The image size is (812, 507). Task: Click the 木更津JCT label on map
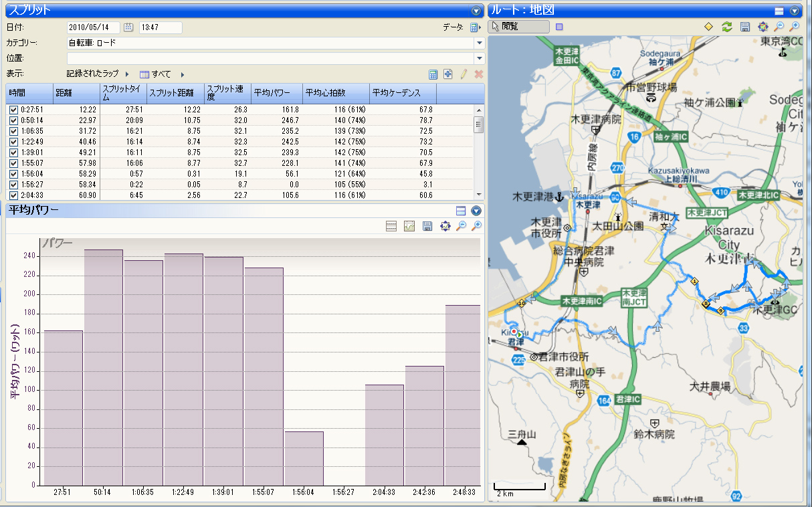pos(708,213)
